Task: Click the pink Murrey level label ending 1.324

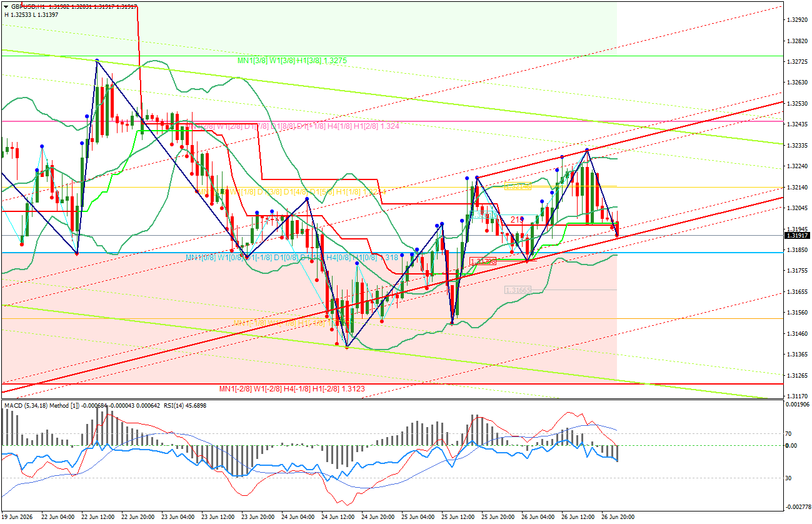Action: (x=294, y=126)
